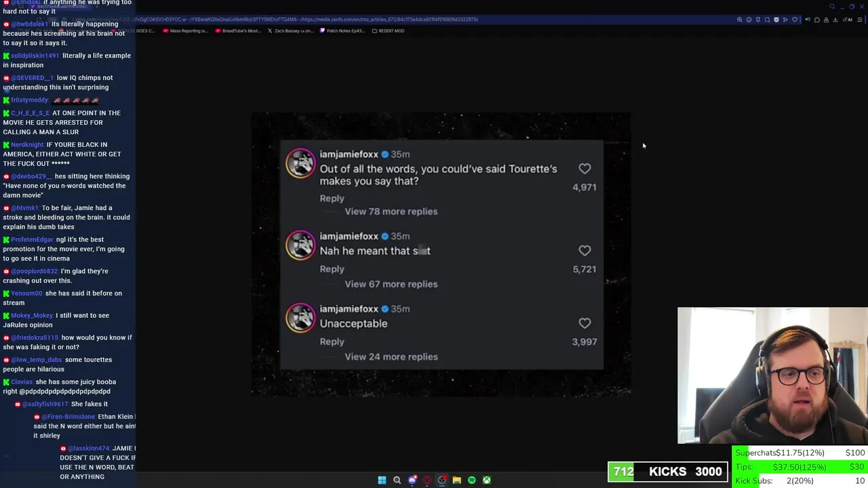Open the 'Mass Reporting is...' bookmark
Image resolution: width=868 pixels, height=488 pixels.
pos(186,30)
